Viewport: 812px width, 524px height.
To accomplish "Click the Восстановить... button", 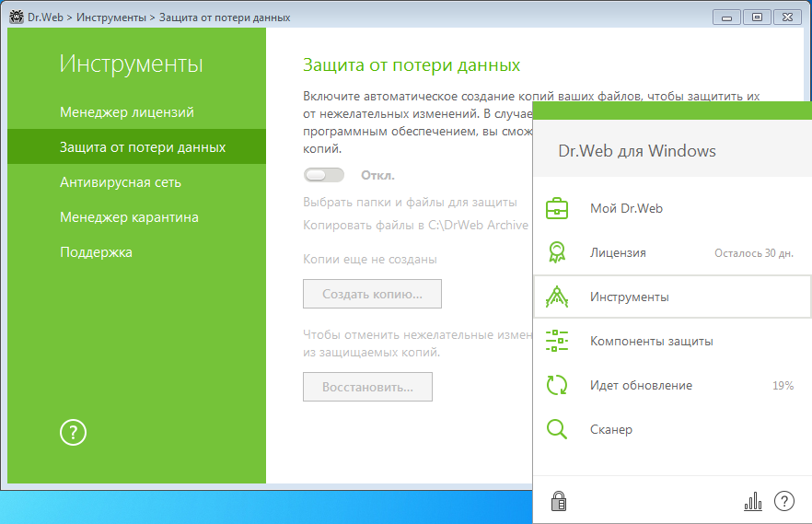I will point(367,387).
